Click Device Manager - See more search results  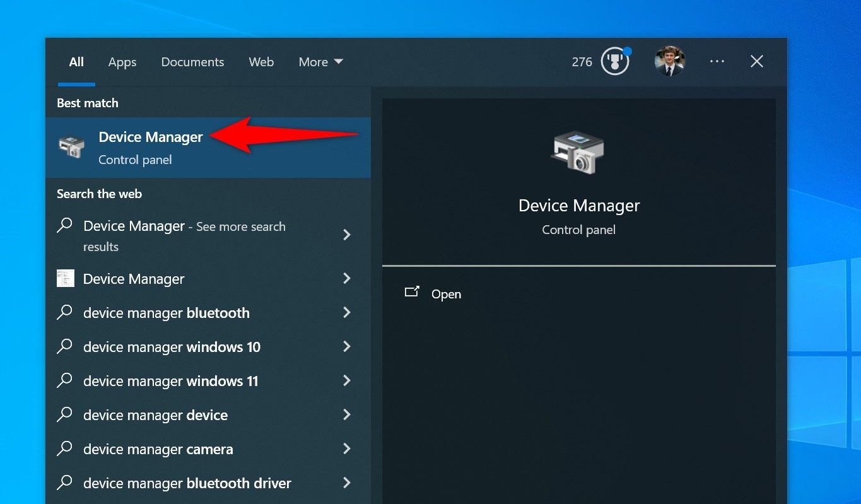click(184, 236)
